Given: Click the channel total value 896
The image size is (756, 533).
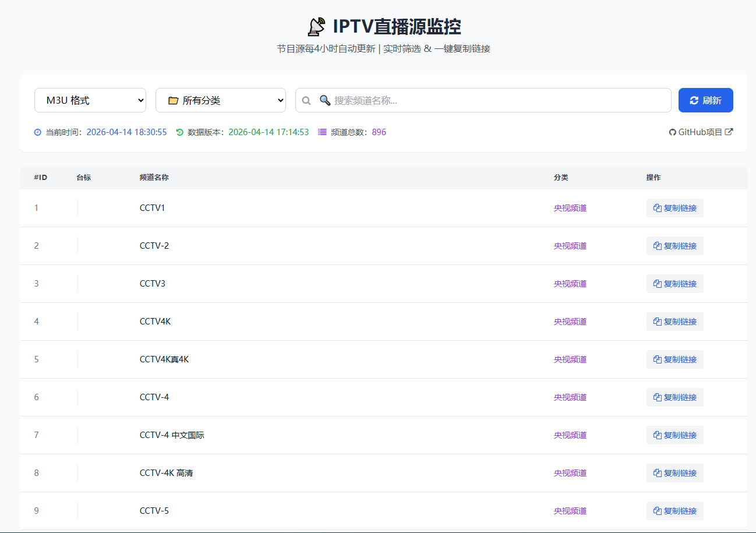Looking at the screenshot, I should [x=379, y=132].
